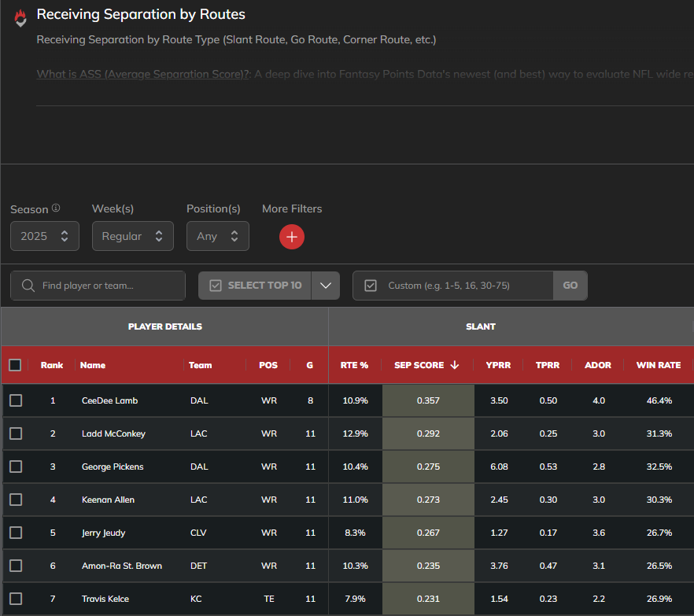
Task: Click the Fantasy Points flame logo icon
Action: tap(20, 19)
